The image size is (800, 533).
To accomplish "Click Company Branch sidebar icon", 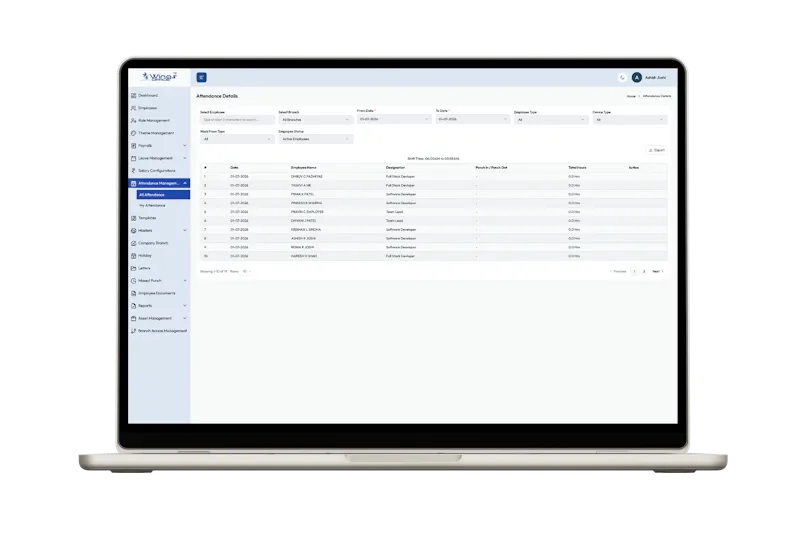I will tap(134, 243).
